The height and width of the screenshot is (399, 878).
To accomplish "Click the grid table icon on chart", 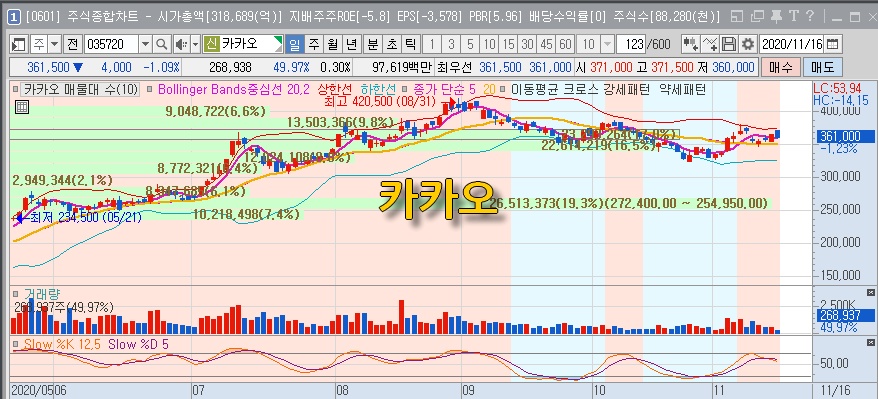I will [22, 108].
